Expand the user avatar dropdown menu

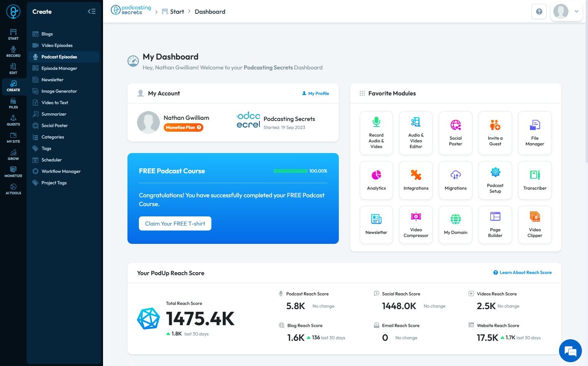[x=567, y=11]
